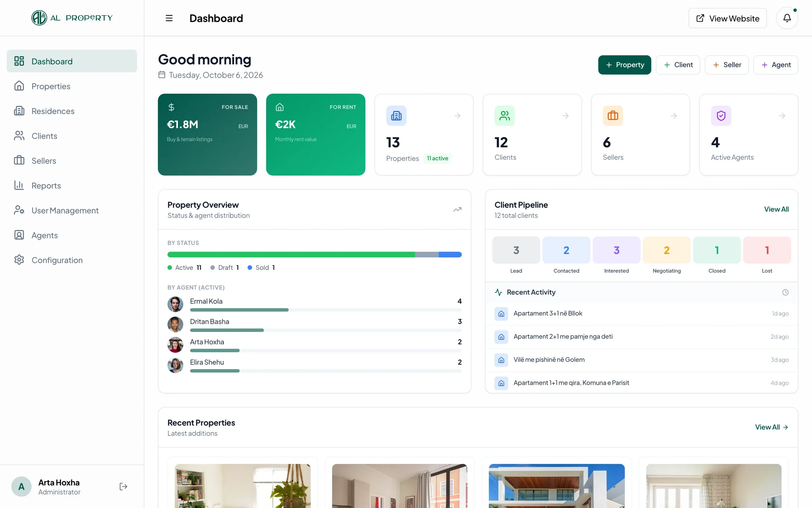Click the arrow on the Properties stat card
Screen dimensions: 812x508
(457, 116)
